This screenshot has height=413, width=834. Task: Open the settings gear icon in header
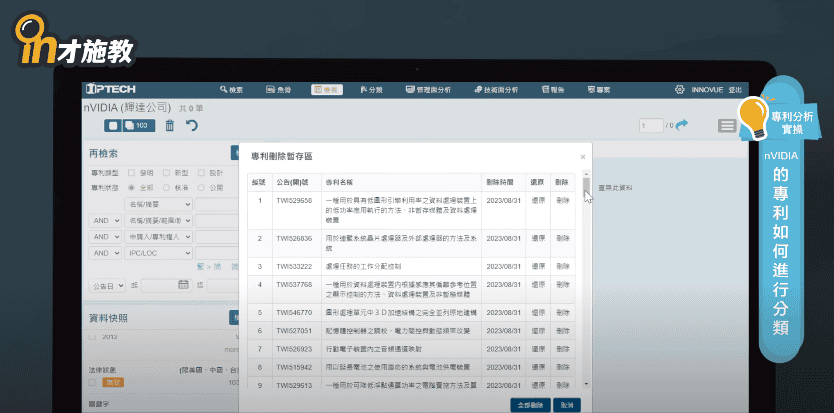point(679,90)
